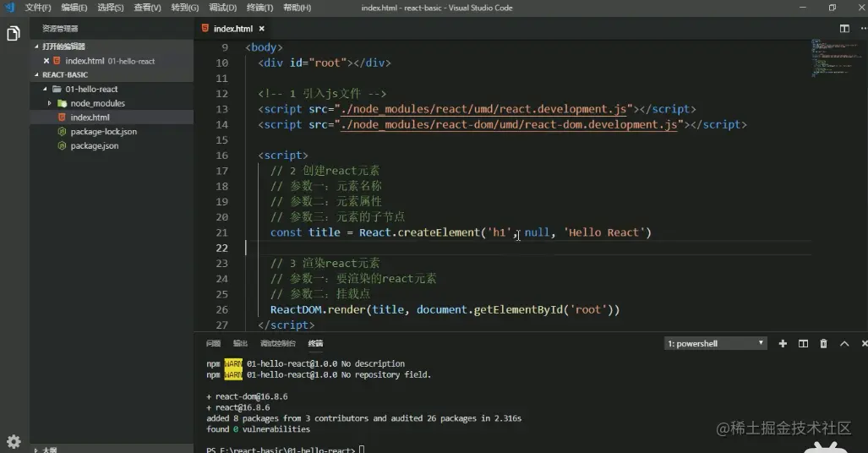Click the HTML icon of the index.html tab

tap(205, 28)
